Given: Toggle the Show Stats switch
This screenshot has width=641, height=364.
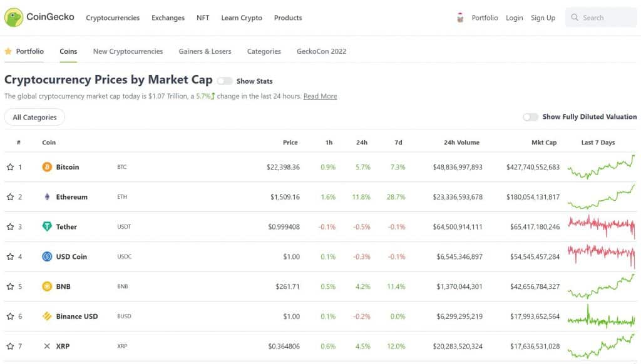Looking at the screenshot, I should [225, 81].
